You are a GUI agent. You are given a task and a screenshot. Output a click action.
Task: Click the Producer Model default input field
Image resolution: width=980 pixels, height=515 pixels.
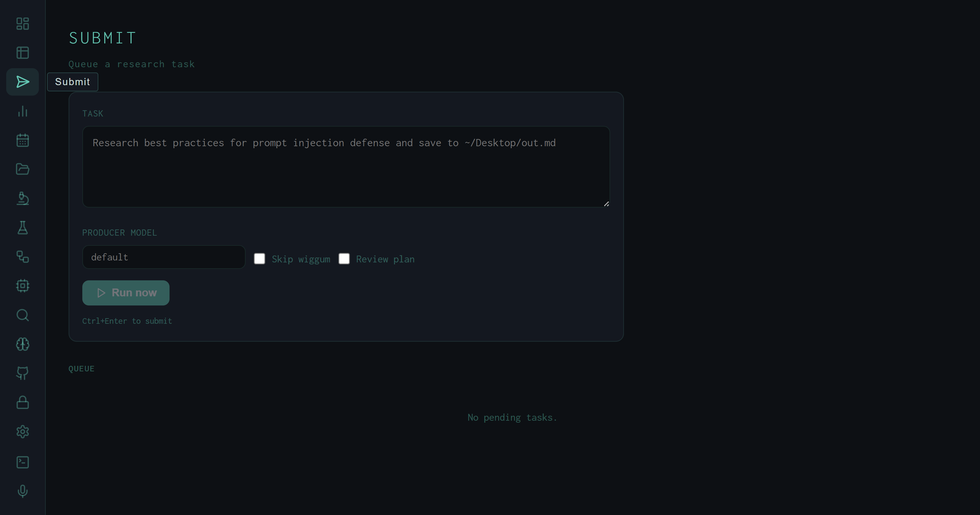164,257
